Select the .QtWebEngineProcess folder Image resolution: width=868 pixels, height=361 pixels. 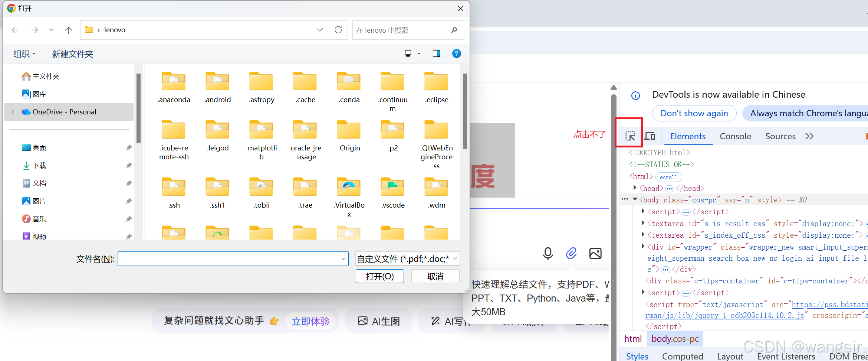[x=437, y=144]
